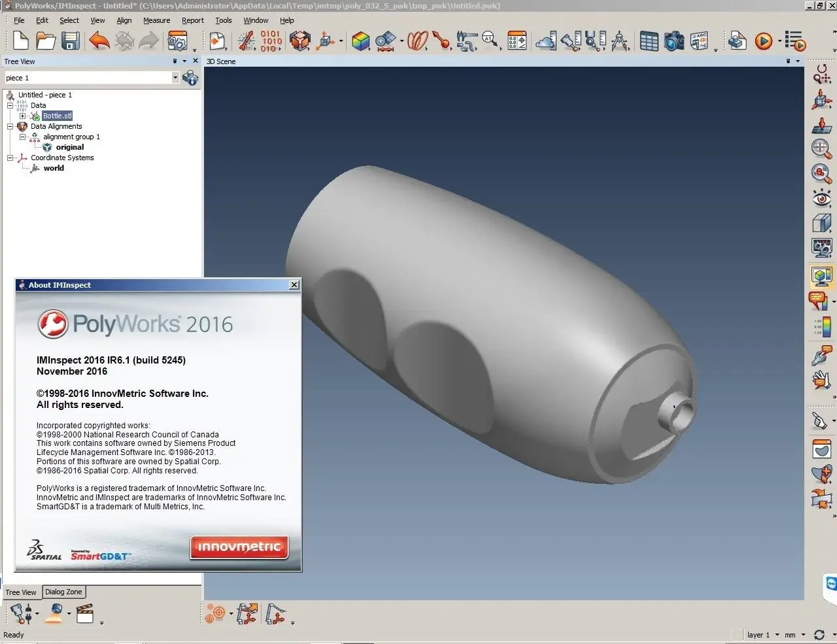
Task: Open the Select menu
Action: coord(69,20)
